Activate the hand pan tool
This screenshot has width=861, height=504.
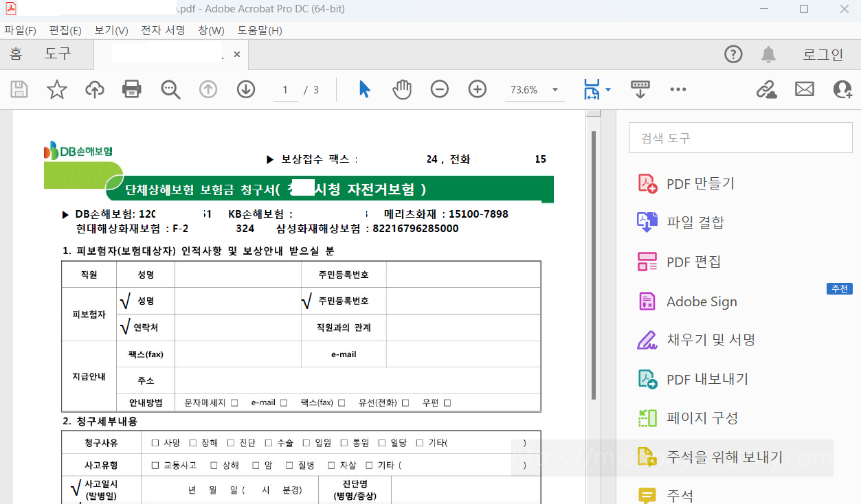pyautogui.click(x=402, y=89)
